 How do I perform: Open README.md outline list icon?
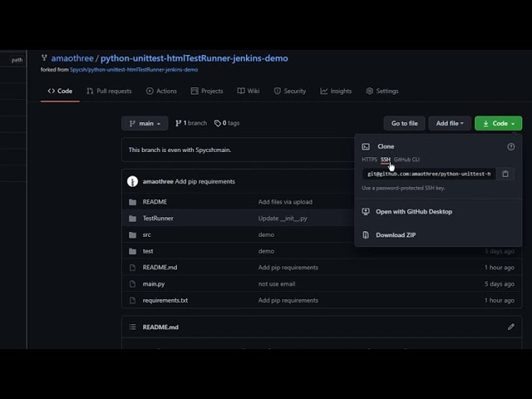132,327
